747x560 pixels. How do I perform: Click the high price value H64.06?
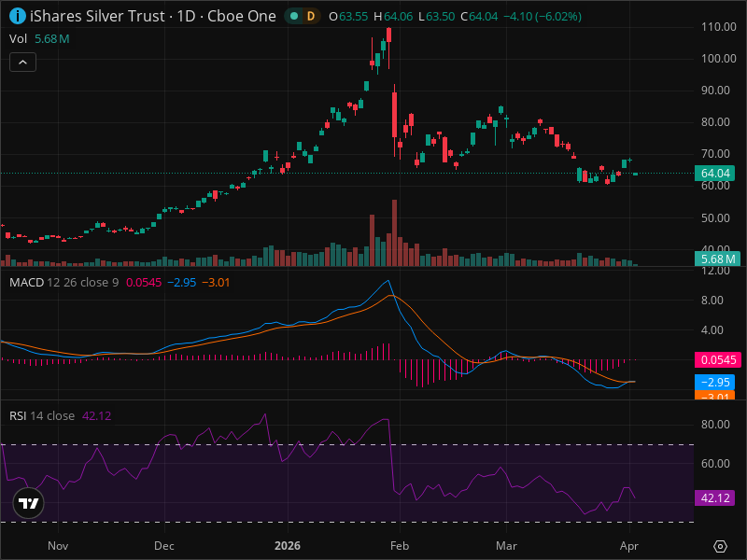coord(393,17)
